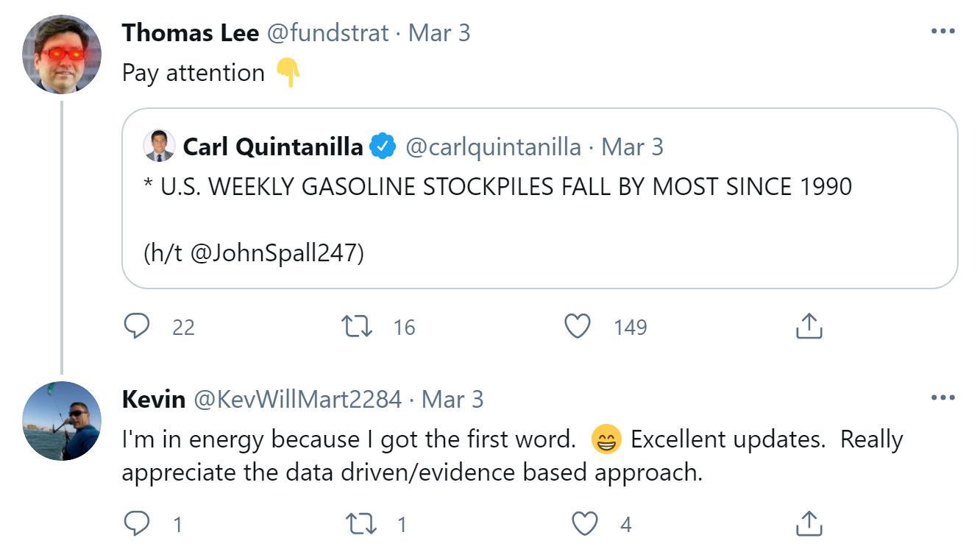Click the Carl Quintanilla name

pos(272,146)
